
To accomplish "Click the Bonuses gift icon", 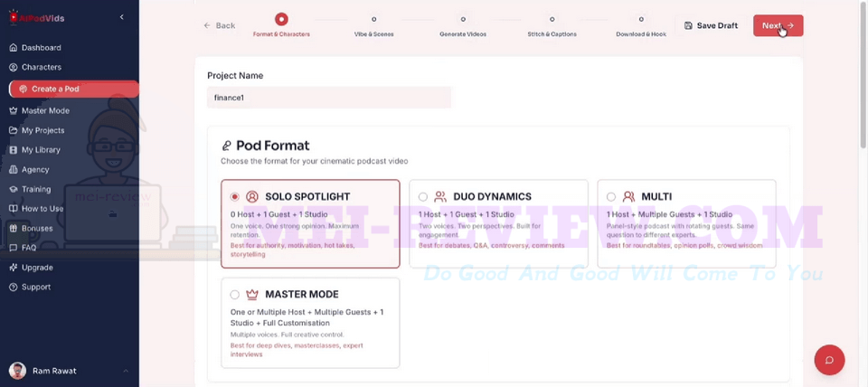I will [x=14, y=228].
